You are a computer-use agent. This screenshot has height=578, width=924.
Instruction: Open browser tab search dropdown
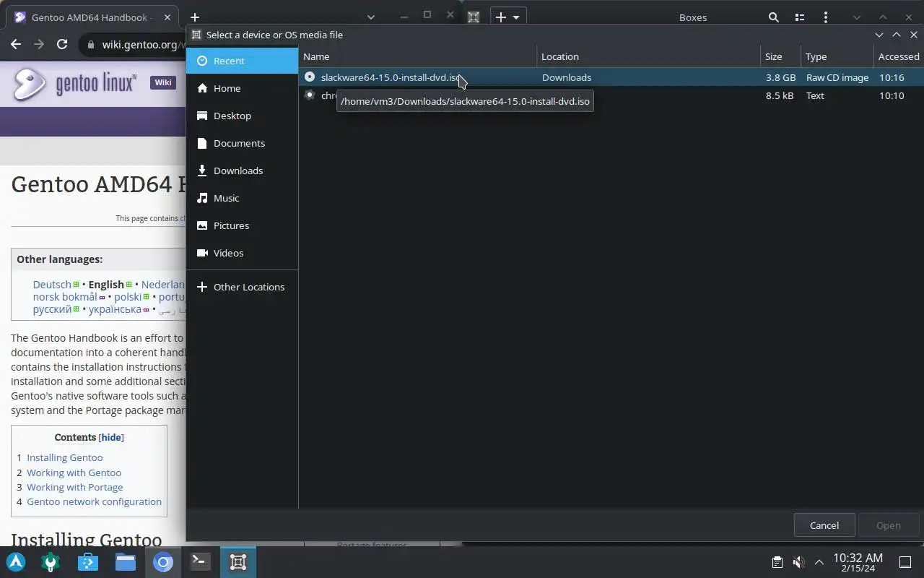[370, 17]
